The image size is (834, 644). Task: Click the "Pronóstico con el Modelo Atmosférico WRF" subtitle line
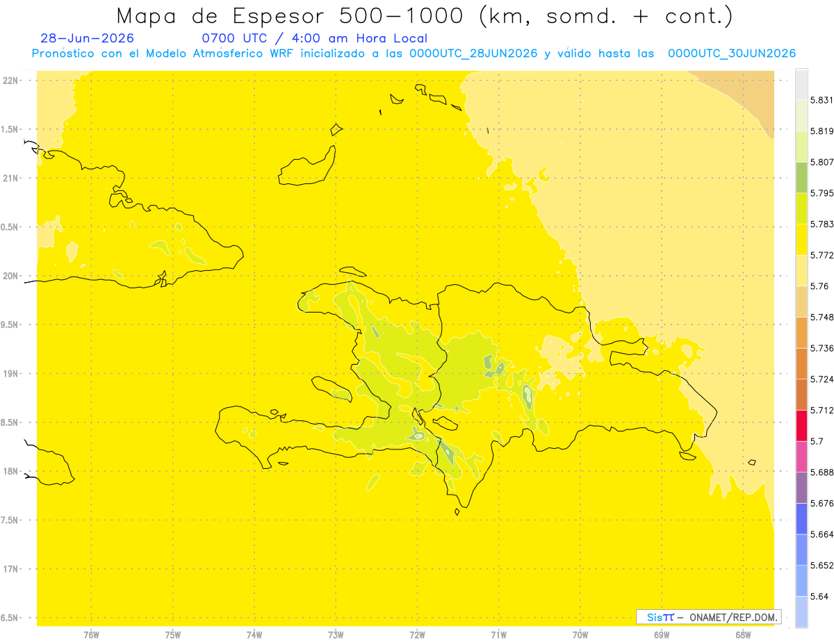(414, 53)
